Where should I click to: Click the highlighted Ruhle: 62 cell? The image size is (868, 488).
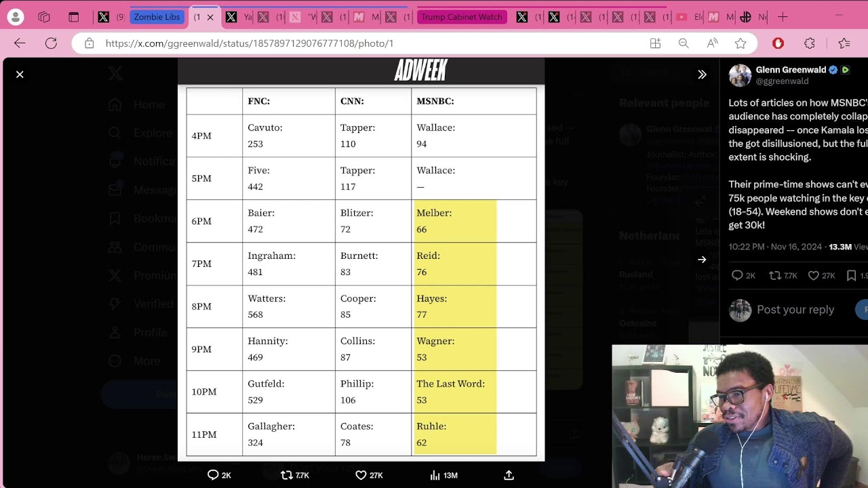point(474,434)
